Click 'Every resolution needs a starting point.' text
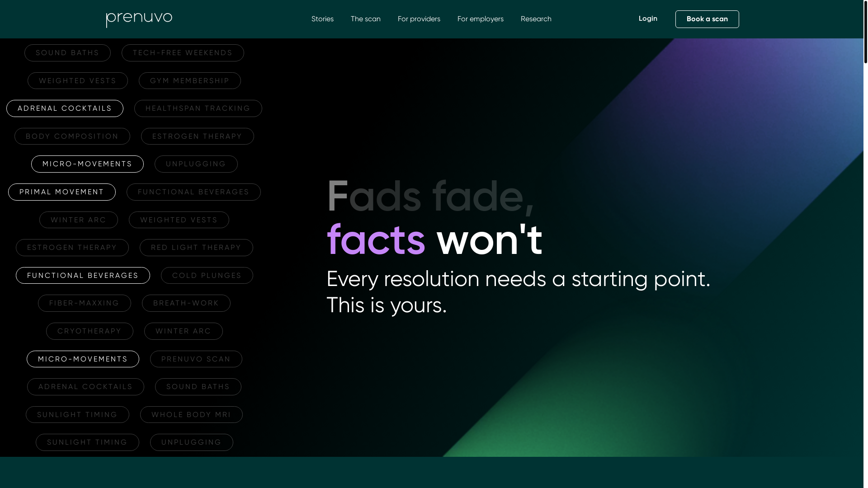 tap(519, 279)
